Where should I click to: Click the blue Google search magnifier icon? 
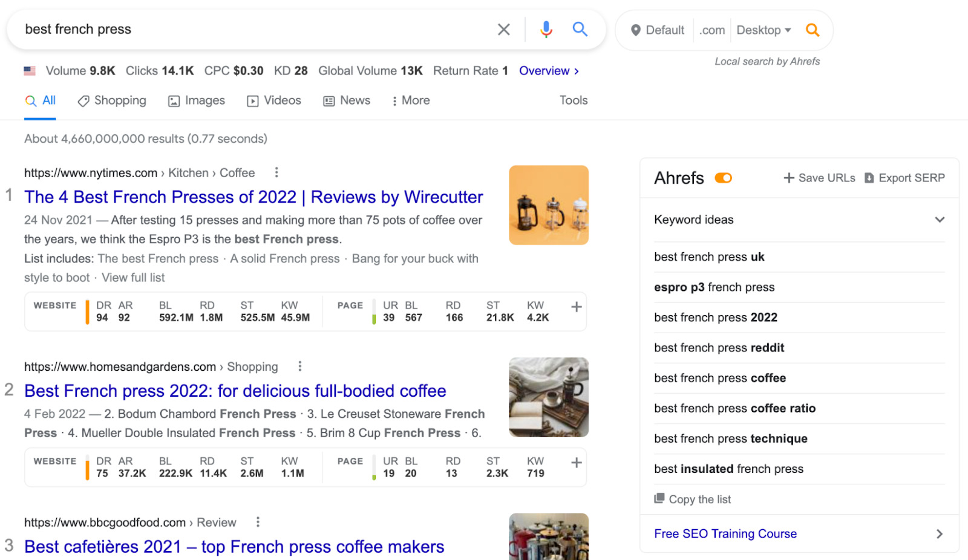[x=580, y=29]
